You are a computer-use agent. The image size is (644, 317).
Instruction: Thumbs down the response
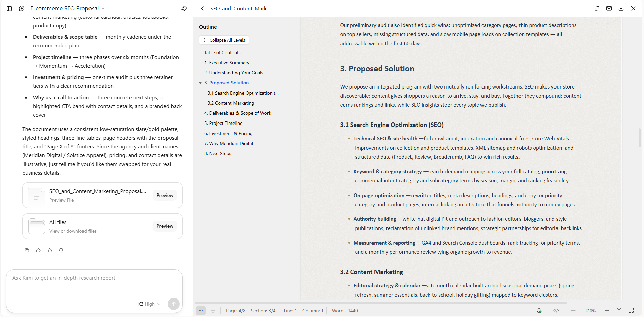[x=61, y=250]
